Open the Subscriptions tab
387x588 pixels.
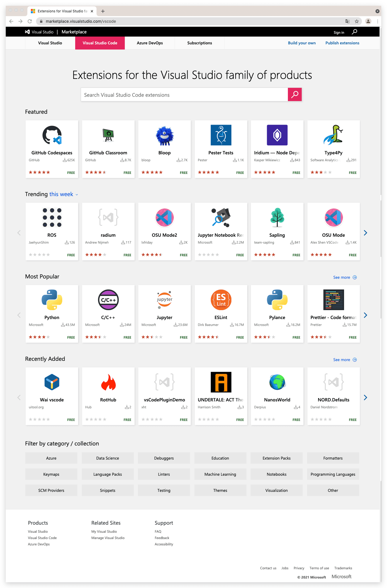pyautogui.click(x=200, y=43)
